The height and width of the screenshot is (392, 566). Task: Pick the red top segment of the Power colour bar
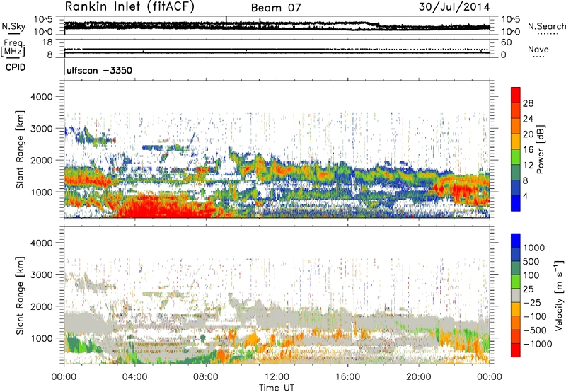[516, 96]
